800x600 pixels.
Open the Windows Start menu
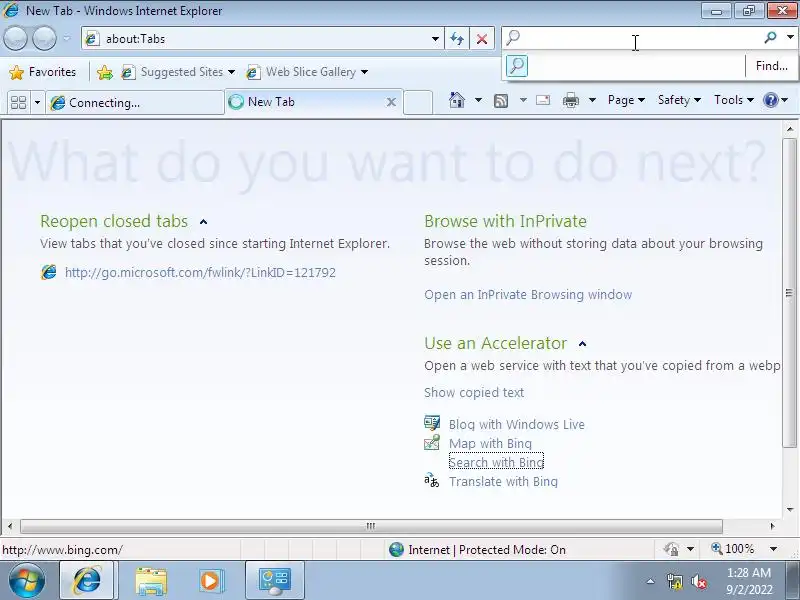(26, 581)
